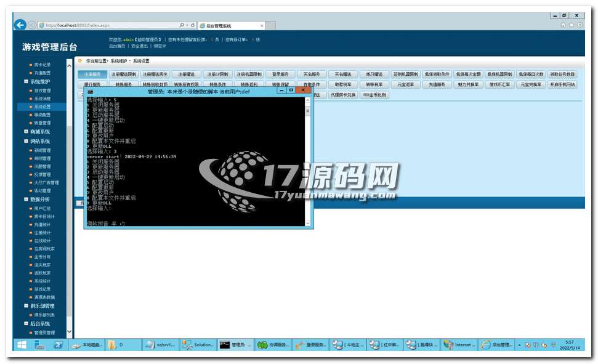Open the Windows Start menu
Viewport: 598px width, 364px height.
click(22, 345)
